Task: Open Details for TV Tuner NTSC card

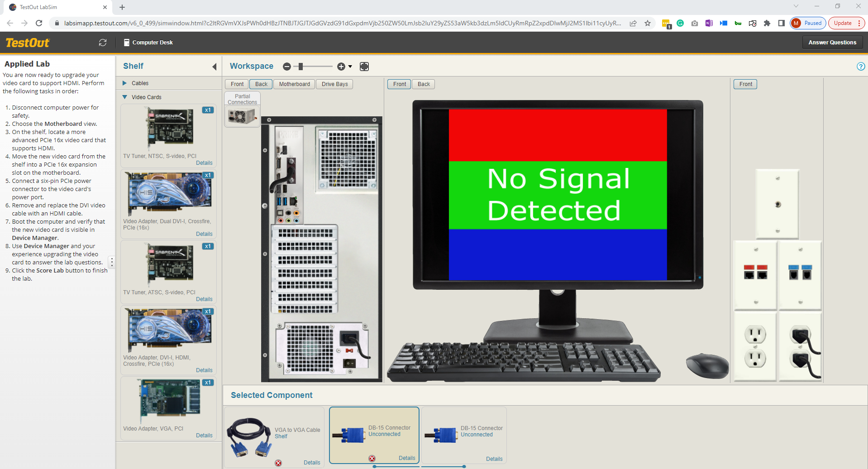Action: click(204, 163)
